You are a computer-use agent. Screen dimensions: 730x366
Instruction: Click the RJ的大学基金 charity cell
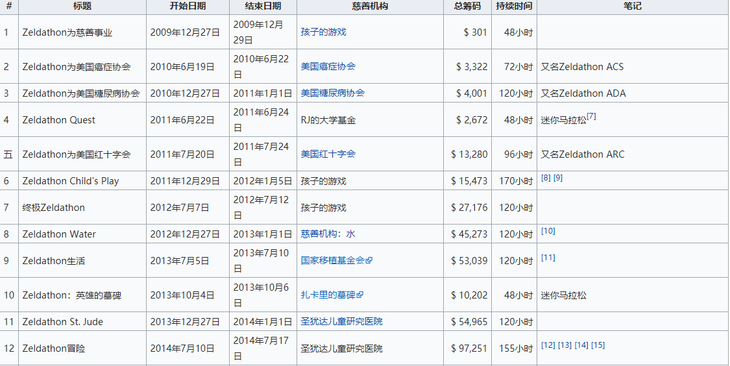370,120
